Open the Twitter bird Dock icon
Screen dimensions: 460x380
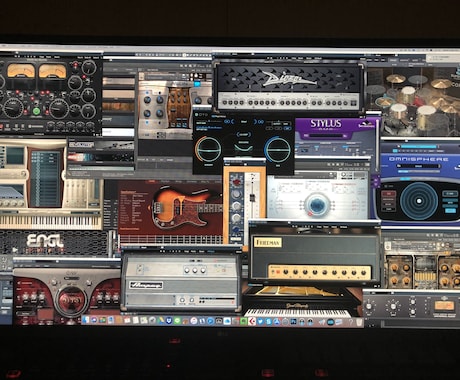260,322
